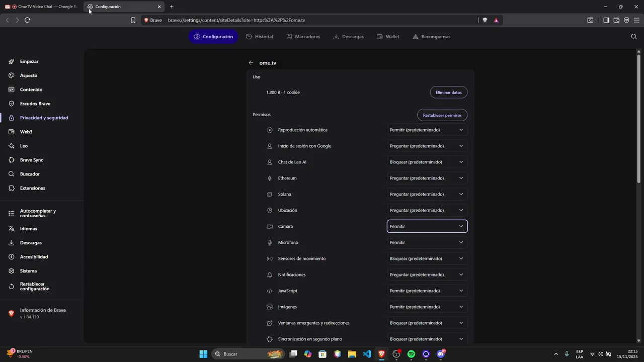Toggle the sidebar panel icon in toolbar
Image resolution: width=644 pixels, height=362 pixels.
tap(606, 20)
